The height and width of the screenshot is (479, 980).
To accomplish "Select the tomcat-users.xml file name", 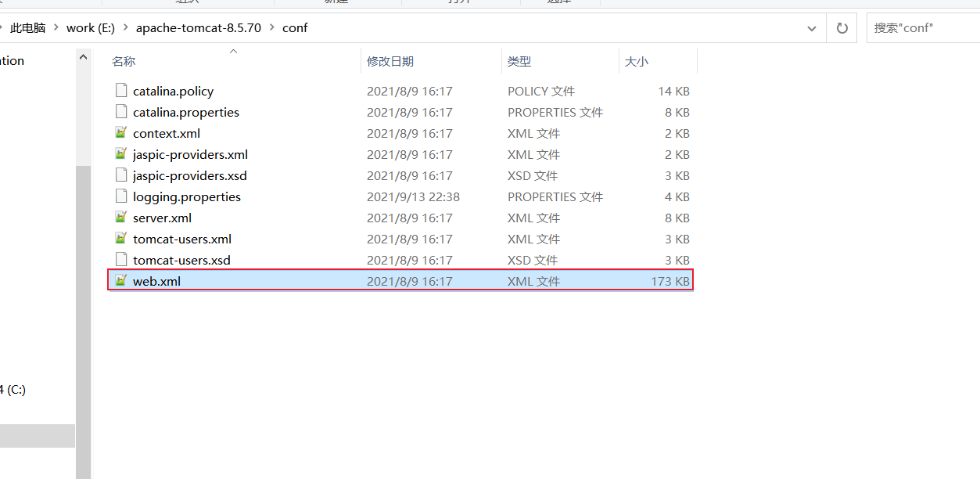I will 182,239.
